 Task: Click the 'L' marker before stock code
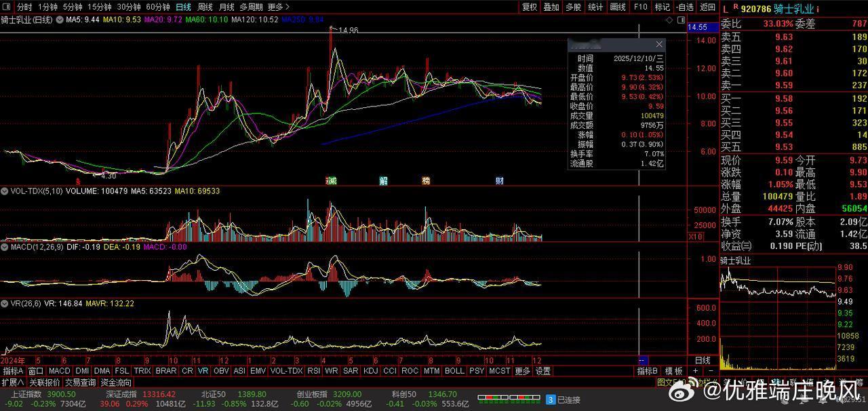coord(725,9)
